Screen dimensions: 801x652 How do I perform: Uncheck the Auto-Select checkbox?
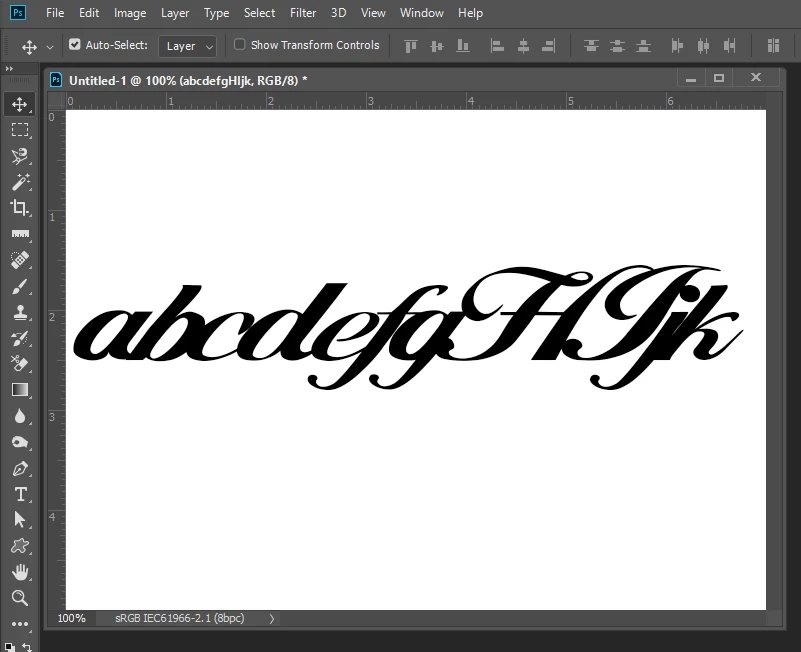coord(75,44)
